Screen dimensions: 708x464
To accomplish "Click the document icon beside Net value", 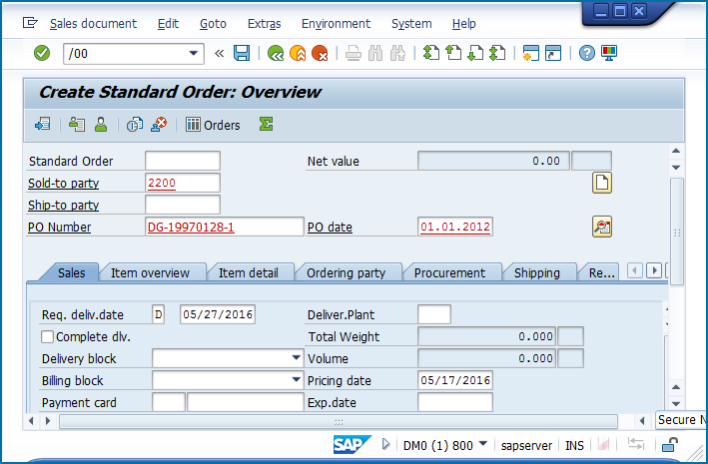I will (x=602, y=182).
